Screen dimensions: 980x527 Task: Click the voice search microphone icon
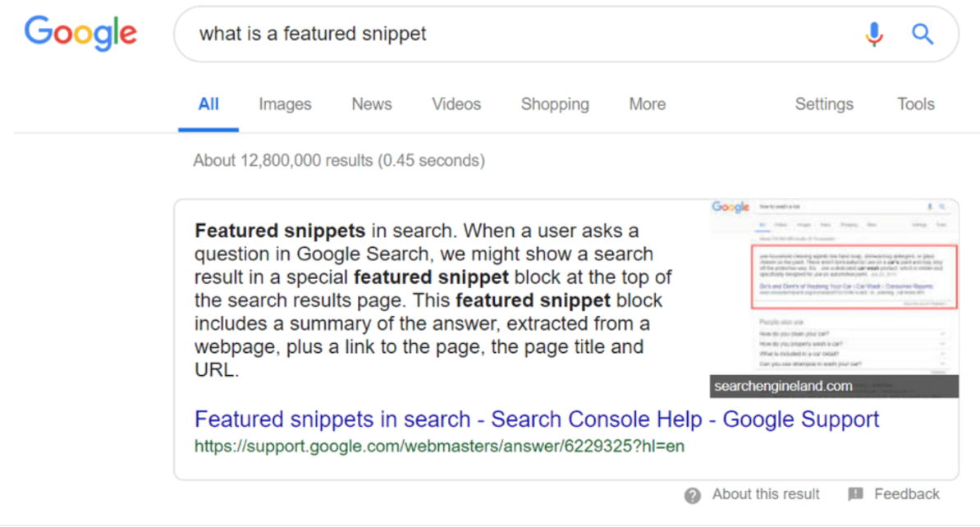(x=873, y=34)
